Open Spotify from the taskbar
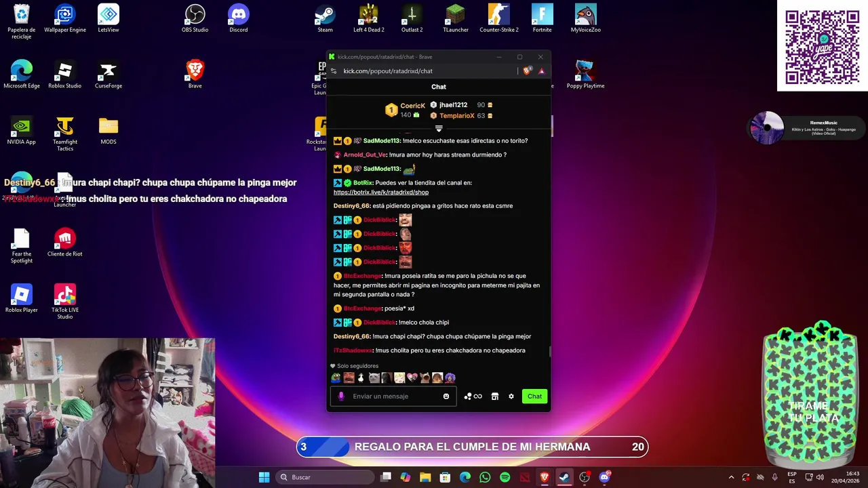The width and height of the screenshot is (868, 488). coord(505,477)
